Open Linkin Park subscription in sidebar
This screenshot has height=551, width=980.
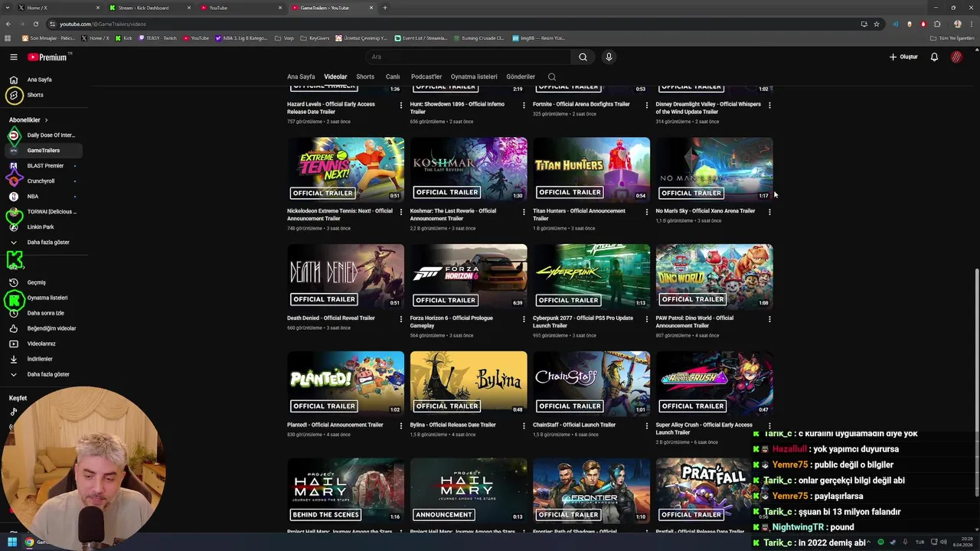pos(41,227)
